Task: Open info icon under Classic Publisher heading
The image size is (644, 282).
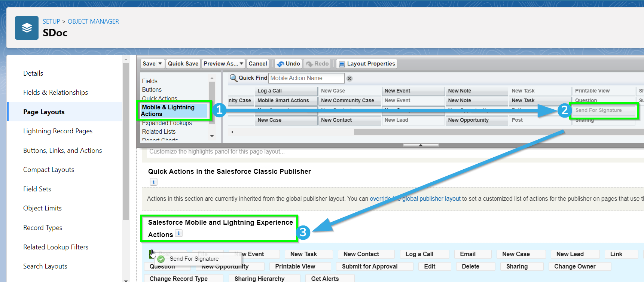Action: (x=153, y=182)
